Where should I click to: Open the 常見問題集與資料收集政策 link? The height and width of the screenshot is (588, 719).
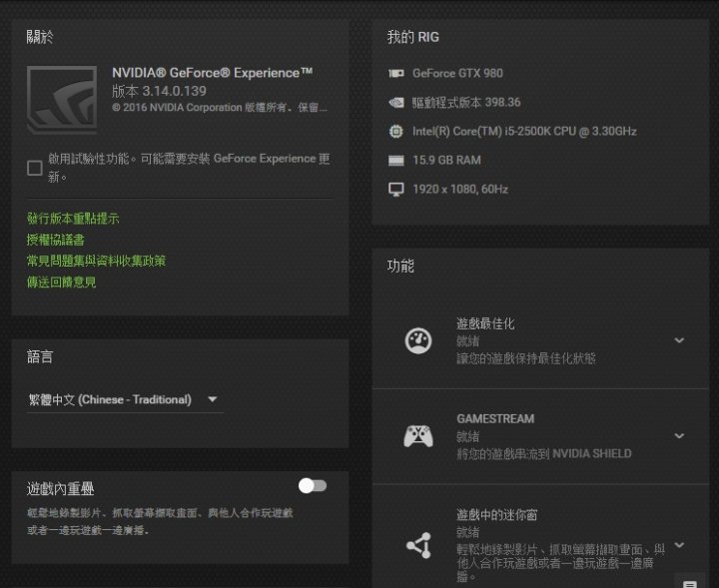pyautogui.click(x=96, y=261)
